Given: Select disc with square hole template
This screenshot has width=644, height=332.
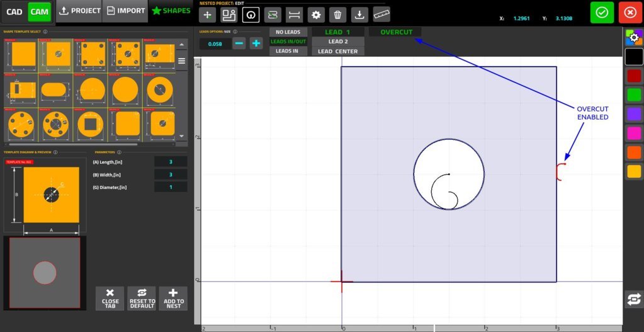Looking at the screenshot, I should click(x=90, y=125).
